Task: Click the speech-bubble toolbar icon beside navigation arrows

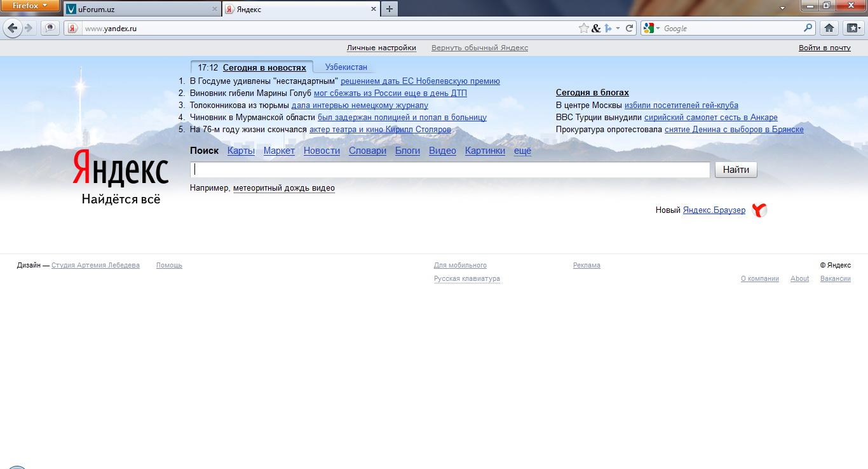Action: pos(50,28)
